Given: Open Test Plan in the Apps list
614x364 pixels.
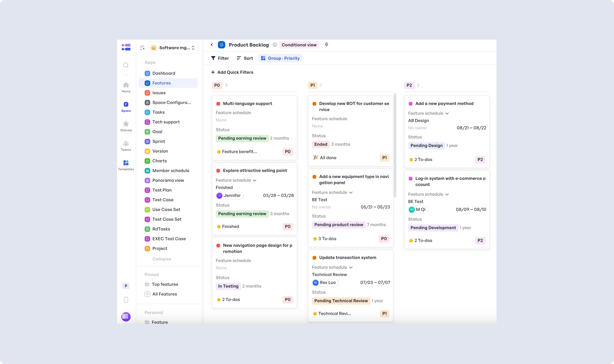Looking at the screenshot, I should pos(168,190).
